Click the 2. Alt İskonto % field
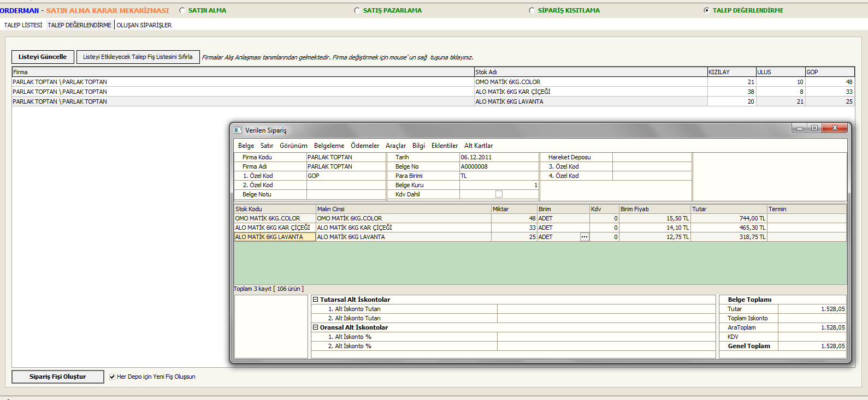This screenshot has height=400, width=868. pyautogui.click(x=606, y=346)
